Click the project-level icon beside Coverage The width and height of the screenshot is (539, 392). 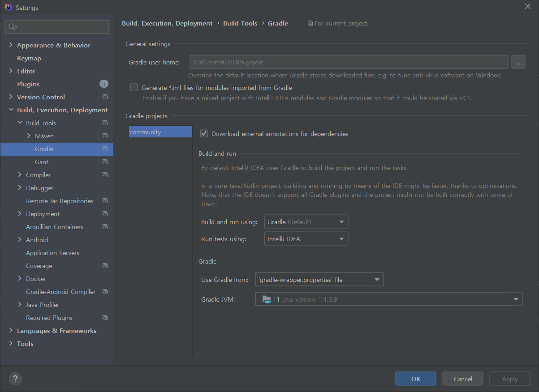105,266
